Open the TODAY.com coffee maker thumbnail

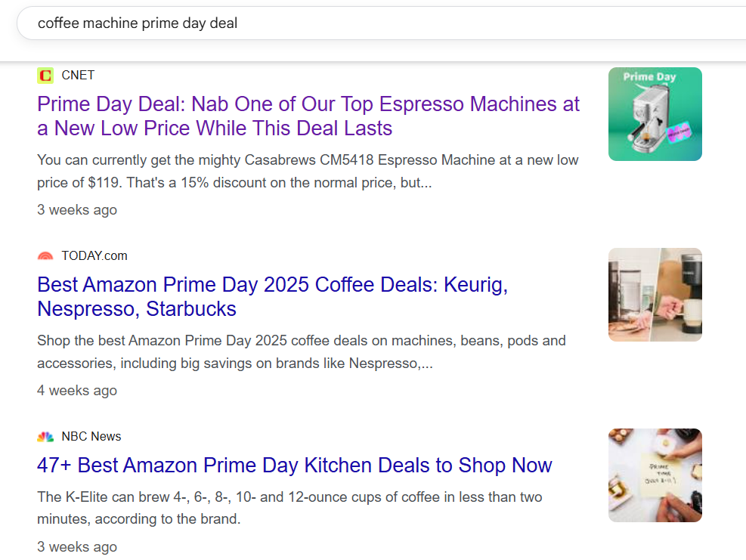(655, 295)
